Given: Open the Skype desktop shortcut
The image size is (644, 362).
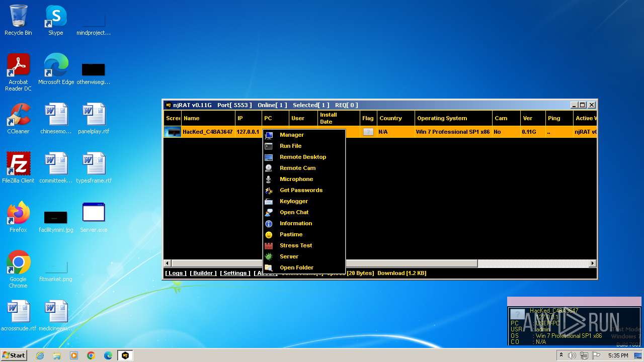Looking at the screenshot, I should coord(56,21).
